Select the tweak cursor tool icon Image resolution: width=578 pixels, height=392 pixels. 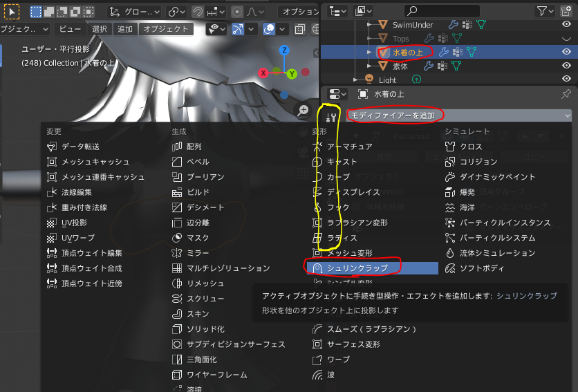(12, 12)
